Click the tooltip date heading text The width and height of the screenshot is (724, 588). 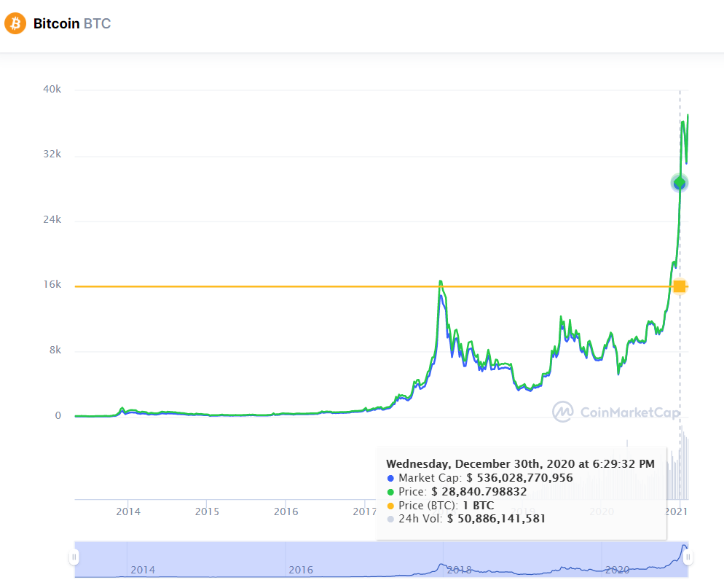(520, 463)
